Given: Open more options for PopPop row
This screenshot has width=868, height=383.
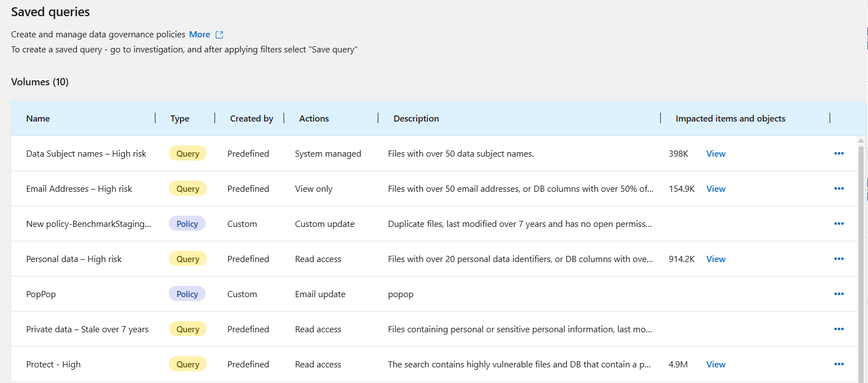Looking at the screenshot, I should pos(839,294).
